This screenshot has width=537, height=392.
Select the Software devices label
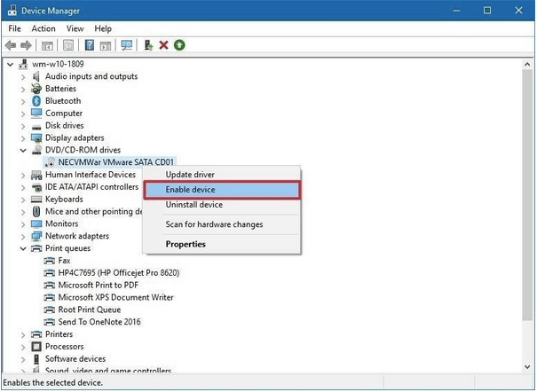point(75,359)
